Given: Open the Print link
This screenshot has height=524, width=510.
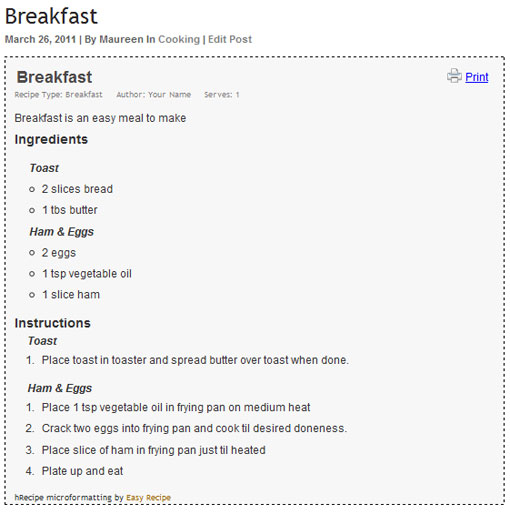Looking at the screenshot, I should click(x=477, y=77).
